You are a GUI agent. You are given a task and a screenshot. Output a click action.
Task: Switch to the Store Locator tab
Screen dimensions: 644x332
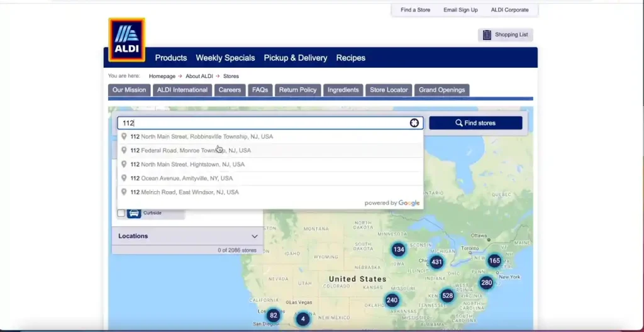389,90
